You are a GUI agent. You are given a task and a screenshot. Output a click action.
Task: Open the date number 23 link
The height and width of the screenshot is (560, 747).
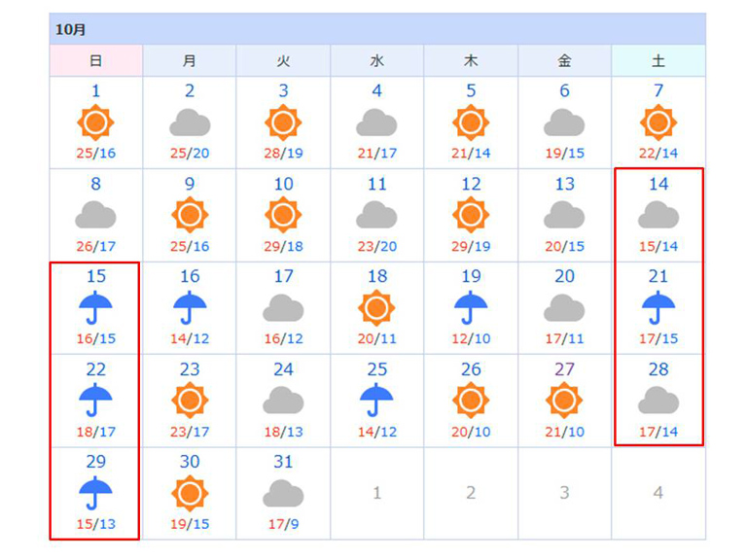(x=190, y=369)
